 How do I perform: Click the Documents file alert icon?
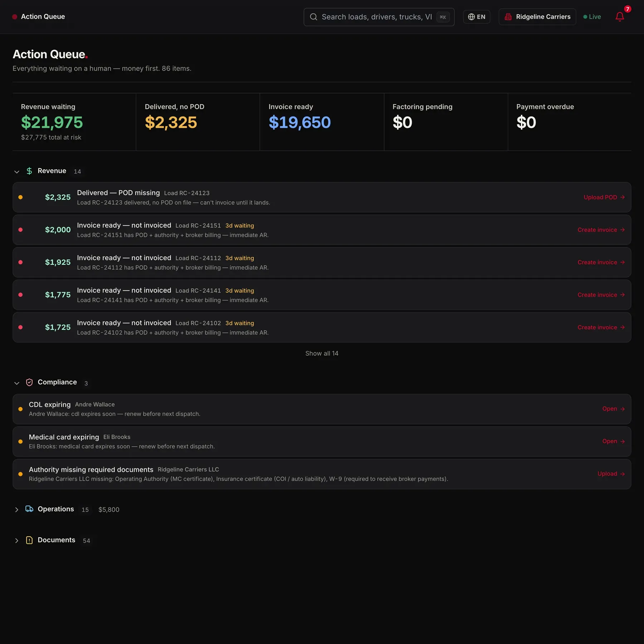pyautogui.click(x=29, y=540)
